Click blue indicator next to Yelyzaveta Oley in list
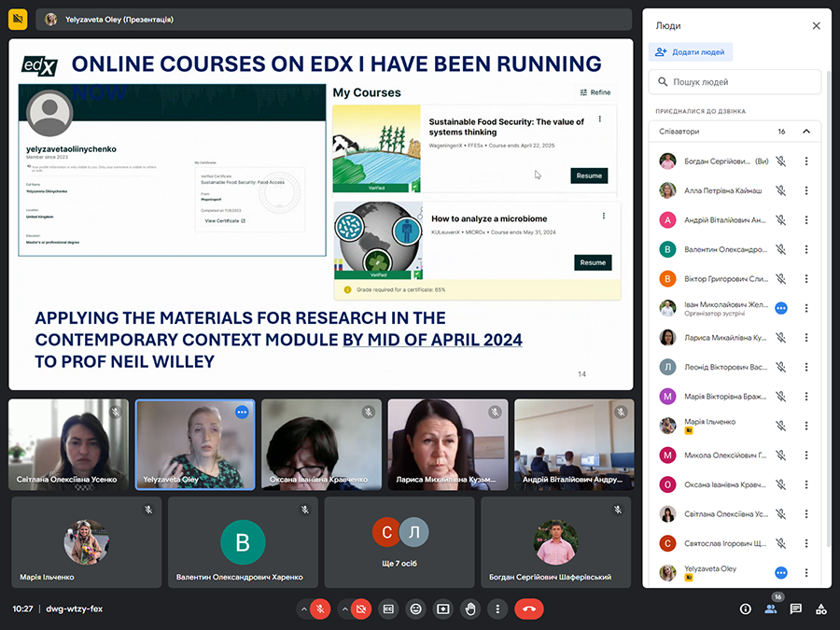 point(781,573)
